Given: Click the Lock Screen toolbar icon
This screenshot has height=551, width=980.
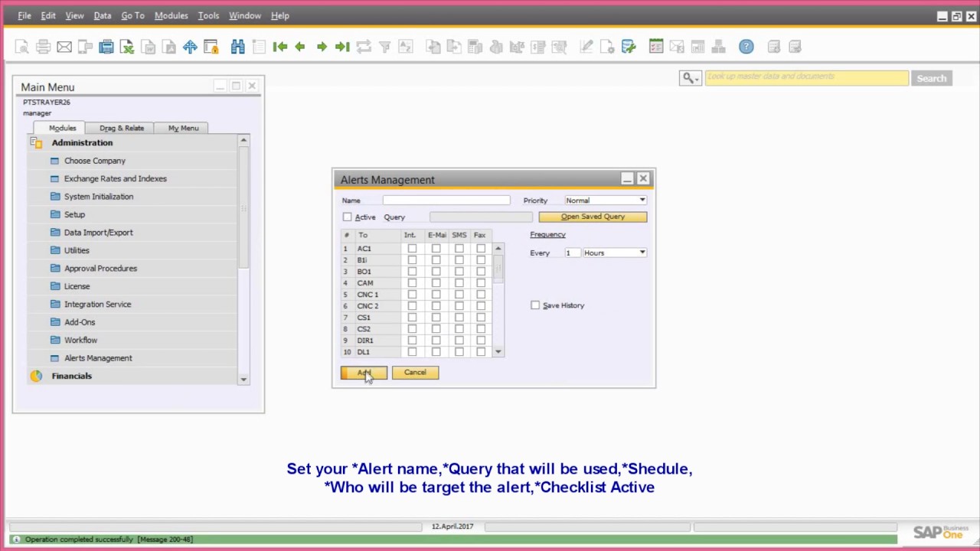Looking at the screenshot, I should pyautogui.click(x=211, y=47).
